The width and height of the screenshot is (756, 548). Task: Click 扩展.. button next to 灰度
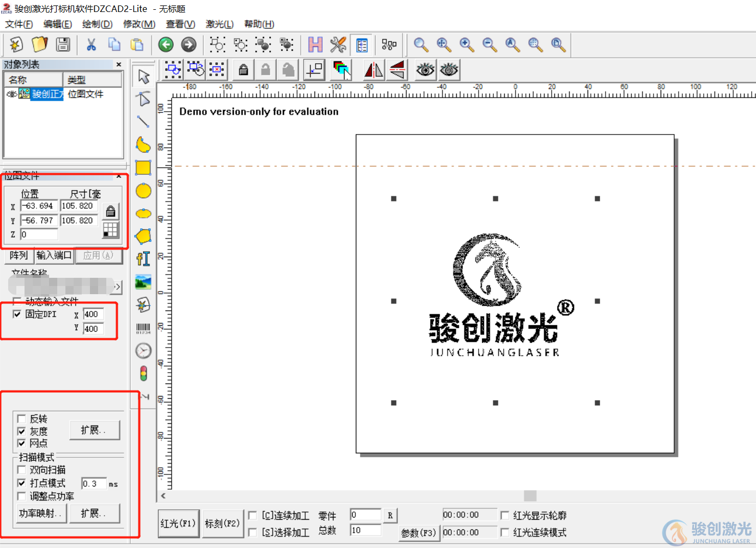click(x=95, y=430)
